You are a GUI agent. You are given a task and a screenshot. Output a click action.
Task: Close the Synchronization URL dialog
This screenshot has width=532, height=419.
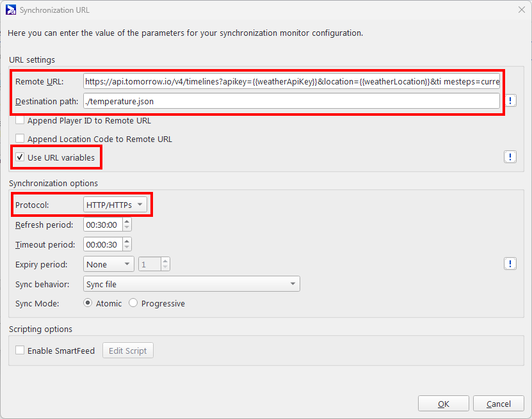point(520,10)
